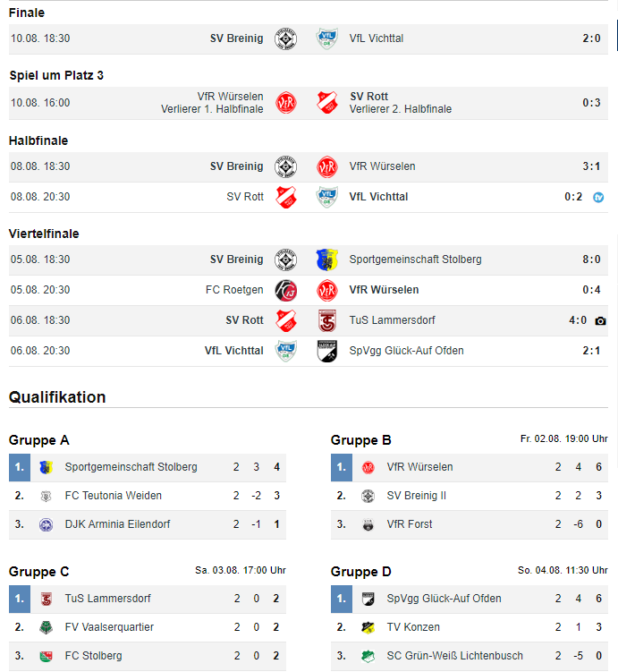Viewport: 618px width, 672px height.
Task: Open VfR Würselen team in Halbfinale row
Action: click(x=382, y=166)
